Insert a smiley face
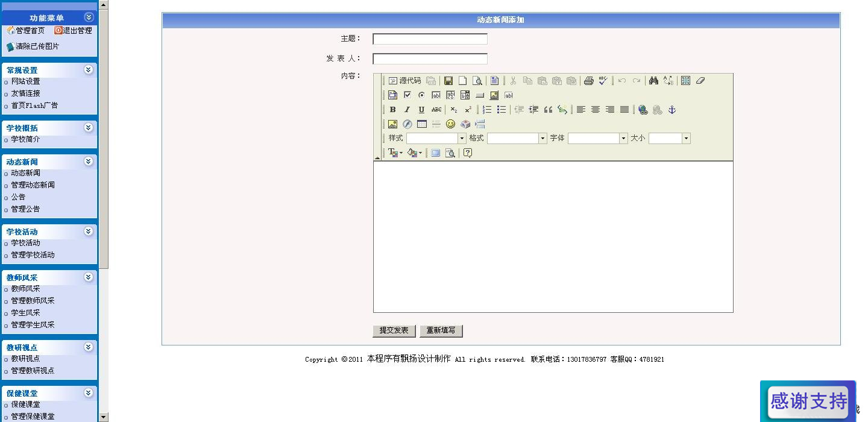This screenshot has width=868, height=422. pyautogui.click(x=450, y=124)
